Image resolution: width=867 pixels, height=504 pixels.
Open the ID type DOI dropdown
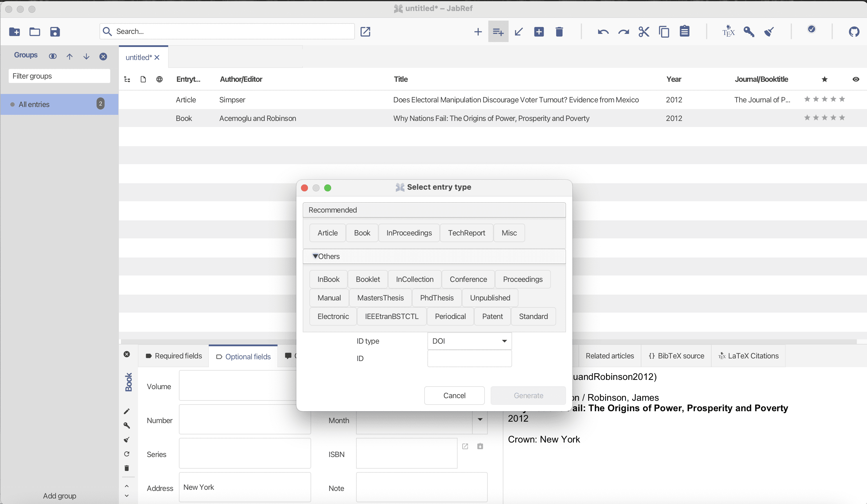469,341
